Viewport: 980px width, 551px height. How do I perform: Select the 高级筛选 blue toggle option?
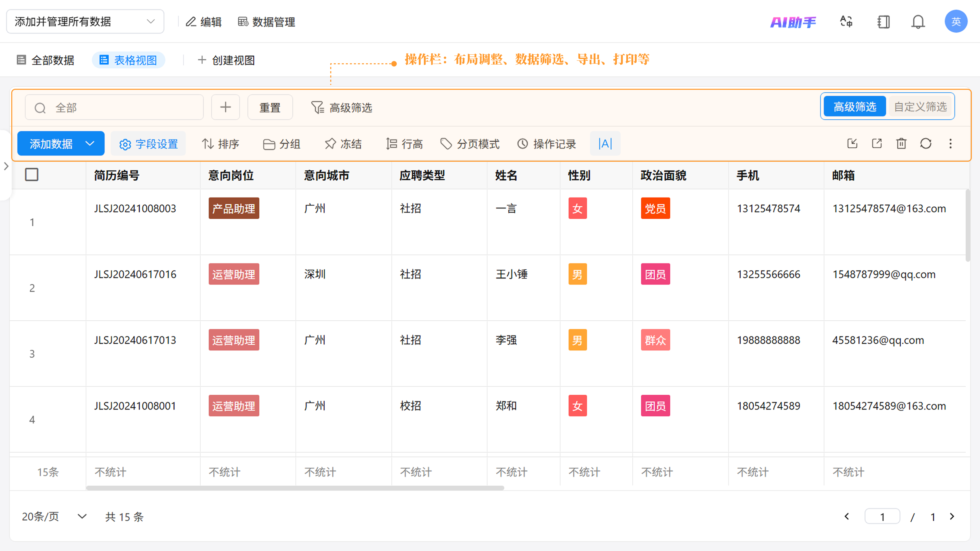854,107
